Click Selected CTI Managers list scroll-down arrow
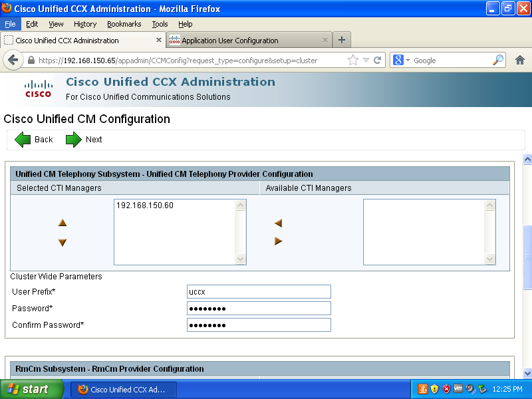 click(240, 259)
